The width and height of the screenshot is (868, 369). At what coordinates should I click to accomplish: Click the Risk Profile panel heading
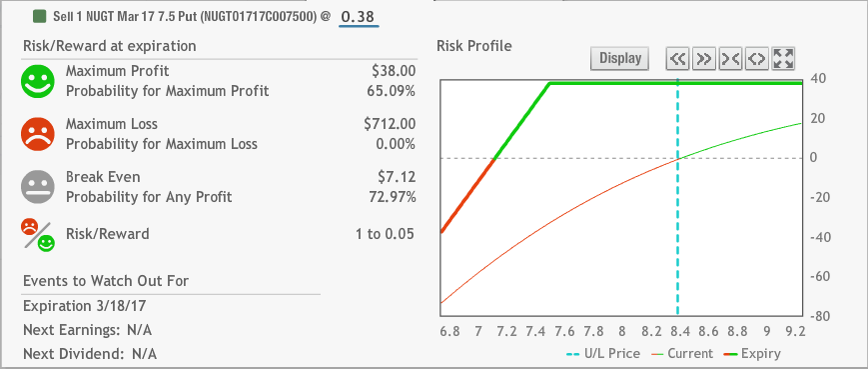[474, 46]
